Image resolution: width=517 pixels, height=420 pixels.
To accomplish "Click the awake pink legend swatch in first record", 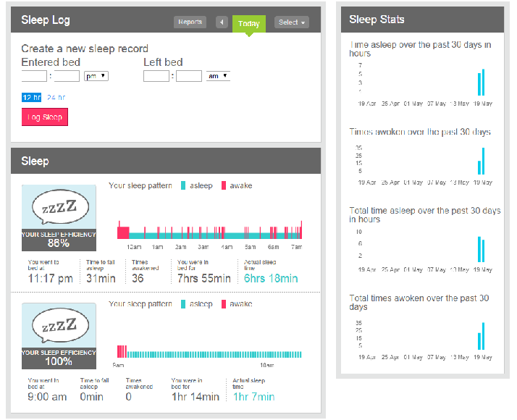I will click(x=224, y=186).
